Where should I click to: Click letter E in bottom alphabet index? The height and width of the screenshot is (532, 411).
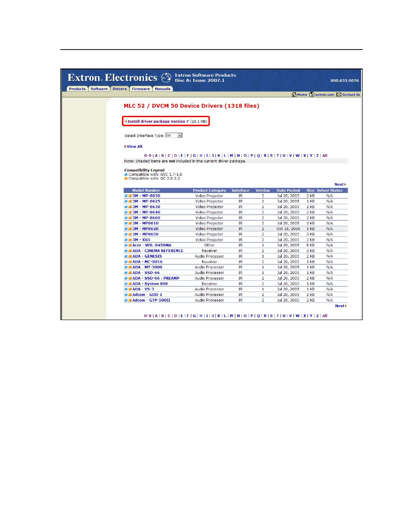pos(182,316)
